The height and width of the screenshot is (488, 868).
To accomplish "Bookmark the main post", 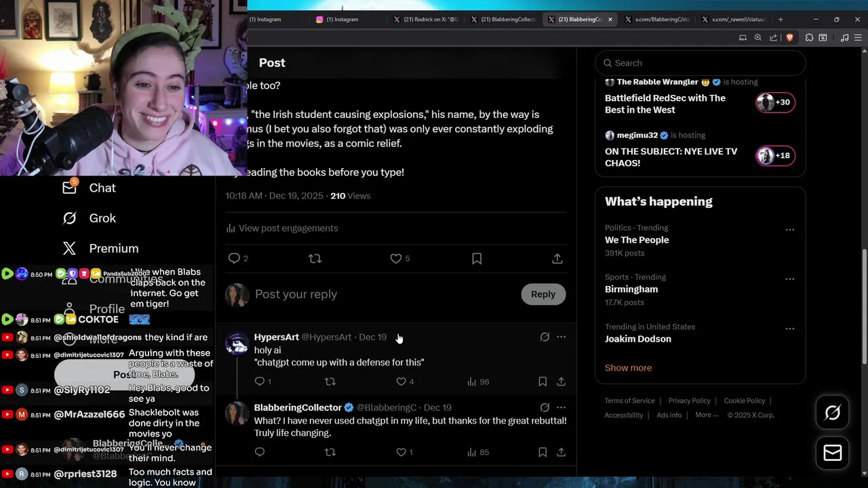I will (477, 258).
